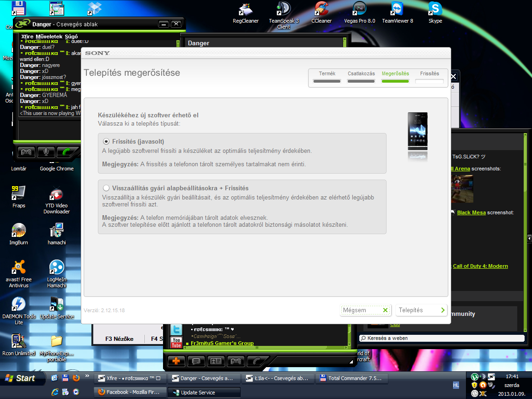Click the Megerősítés step tab
Image resolution: width=532 pixels, height=399 pixels.
(x=395, y=77)
